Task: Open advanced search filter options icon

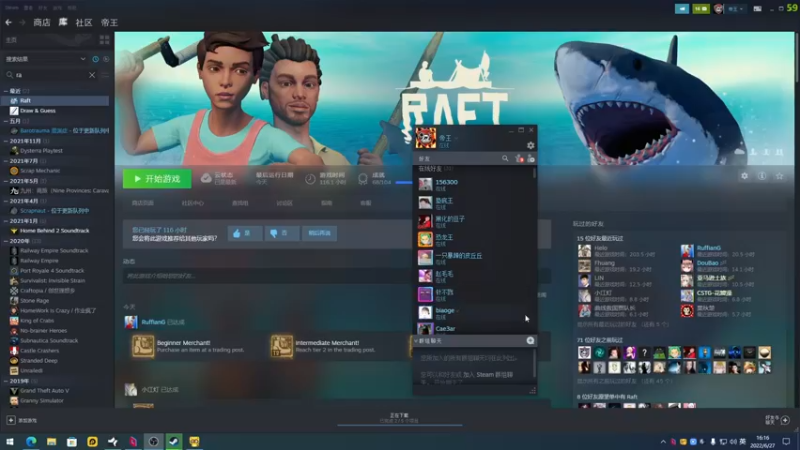Action: [105, 75]
